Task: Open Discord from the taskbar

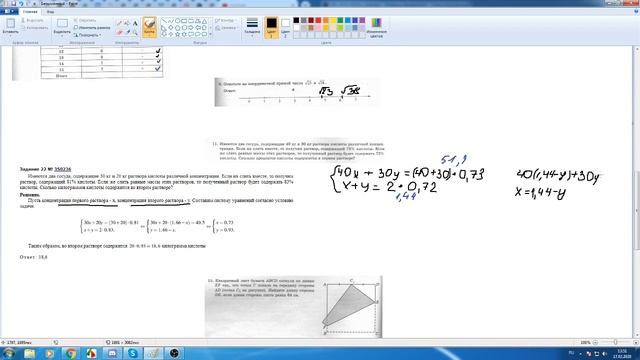Action: (112, 353)
